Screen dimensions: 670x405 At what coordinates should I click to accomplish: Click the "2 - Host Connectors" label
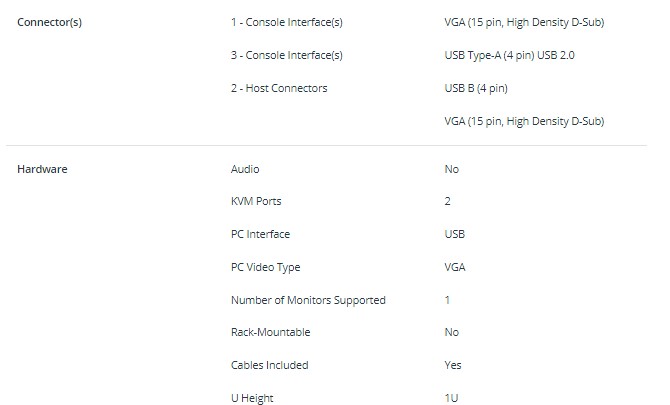[279, 88]
